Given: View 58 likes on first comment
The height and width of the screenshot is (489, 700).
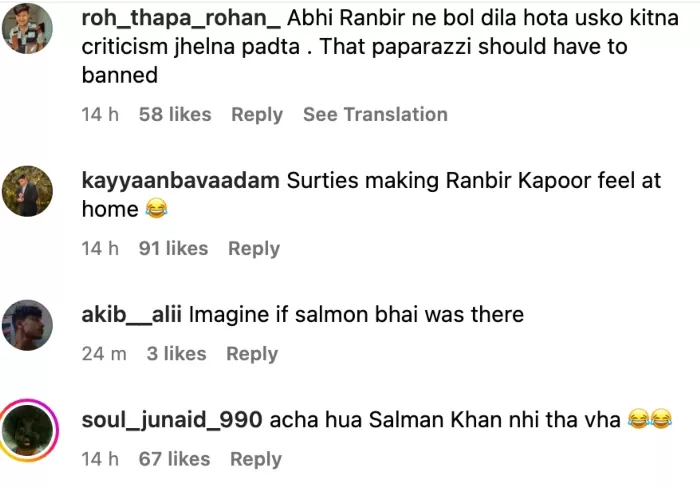Looking at the screenshot, I should pos(175,115).
